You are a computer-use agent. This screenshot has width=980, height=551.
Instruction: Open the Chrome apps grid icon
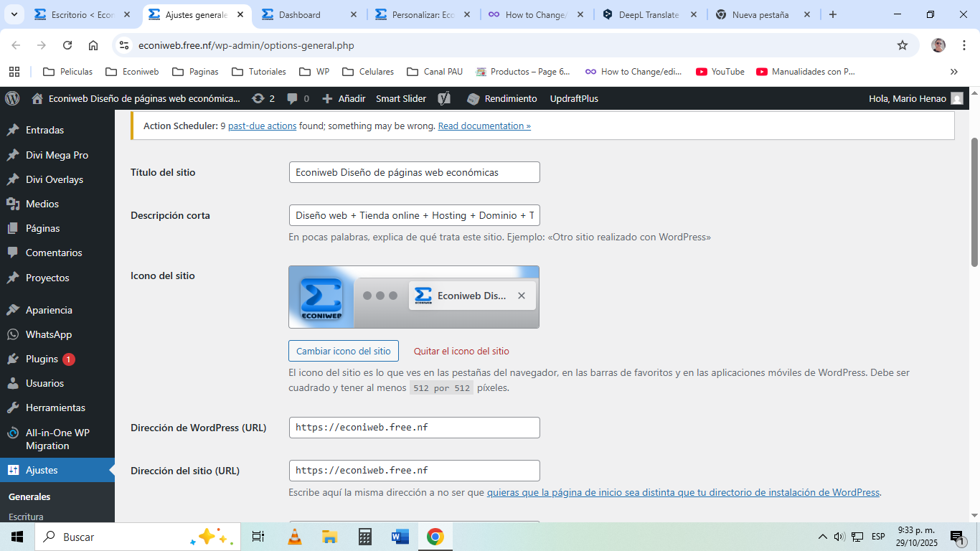click(14, 72)
